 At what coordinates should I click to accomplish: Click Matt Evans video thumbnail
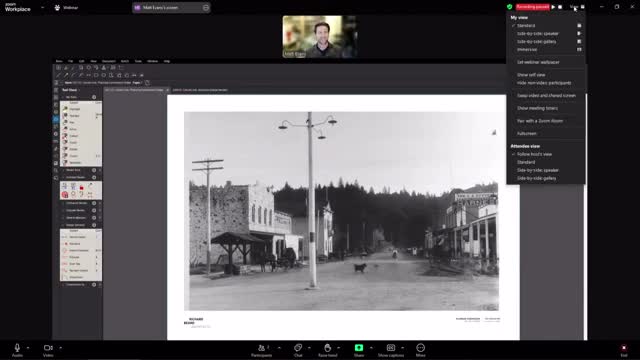(x=319, y=36)
